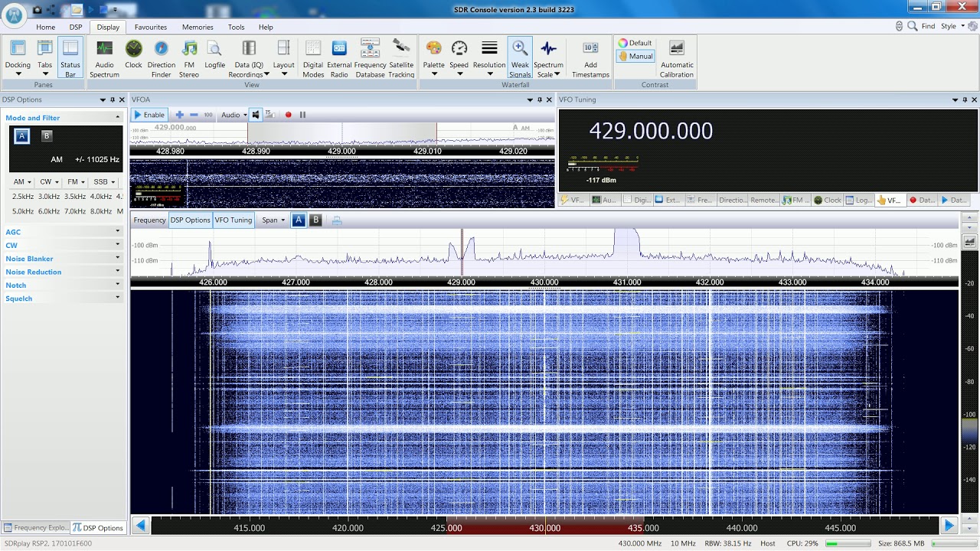Viewport: 980px width, 551px height.
Task: Adjust waterfall Speed
Action: tap(459, 57)
